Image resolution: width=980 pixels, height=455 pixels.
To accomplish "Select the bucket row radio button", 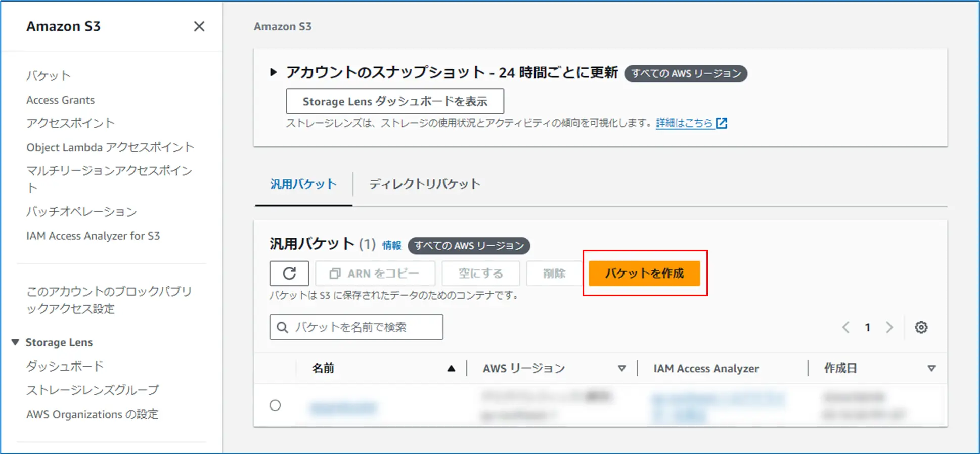I will (x=275, y=405).
